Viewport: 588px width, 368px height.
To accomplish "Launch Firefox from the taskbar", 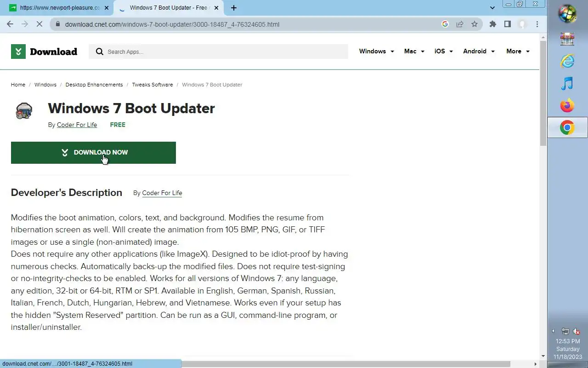I will point(567,105).
